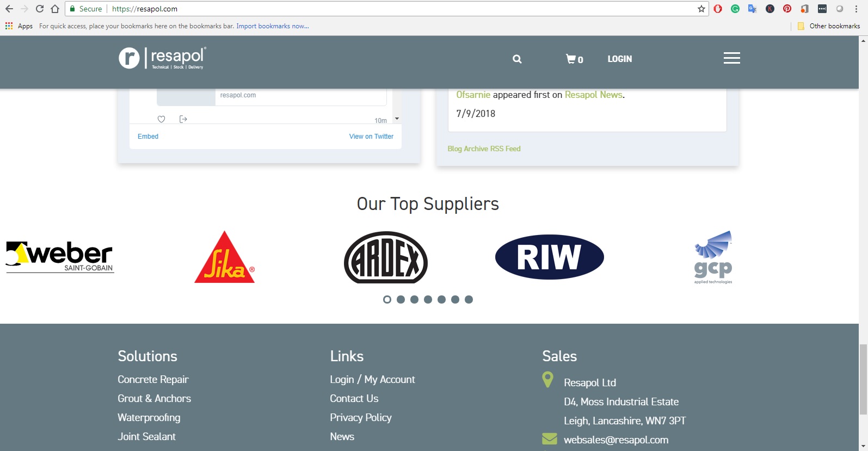Click the resapol.com tweet card link
Viewport: 868px width, 451px height.
238,95
